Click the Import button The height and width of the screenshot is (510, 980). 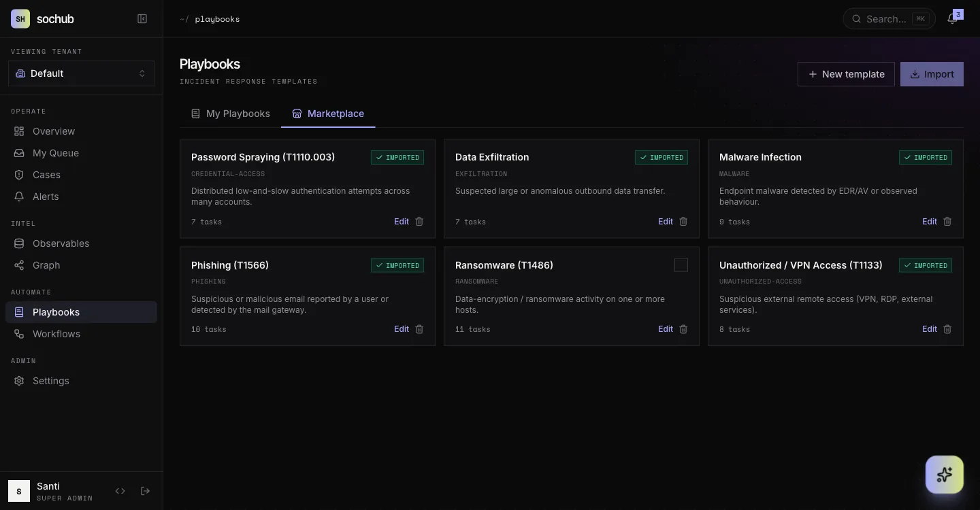point(932,74)
